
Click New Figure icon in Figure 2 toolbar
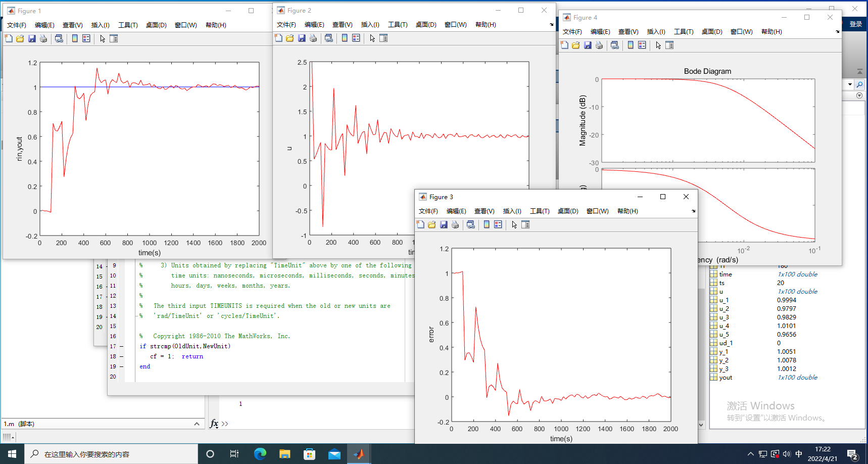click(278, 38)
